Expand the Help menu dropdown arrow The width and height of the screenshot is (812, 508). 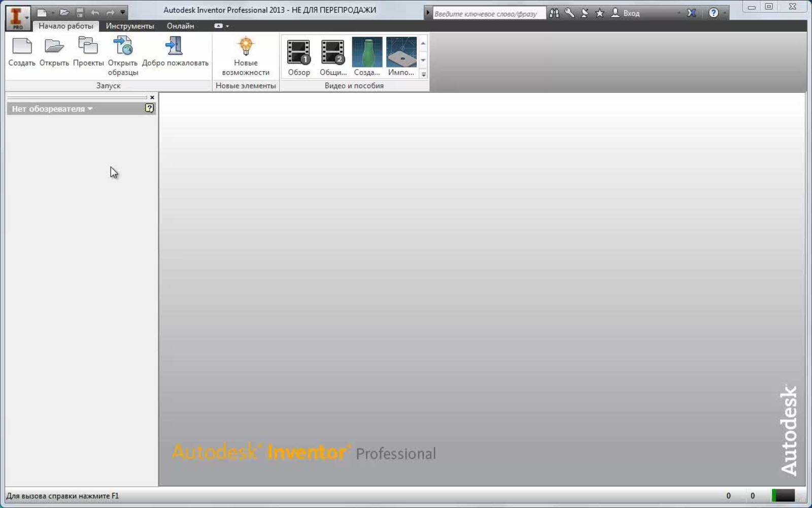point(724,13)
